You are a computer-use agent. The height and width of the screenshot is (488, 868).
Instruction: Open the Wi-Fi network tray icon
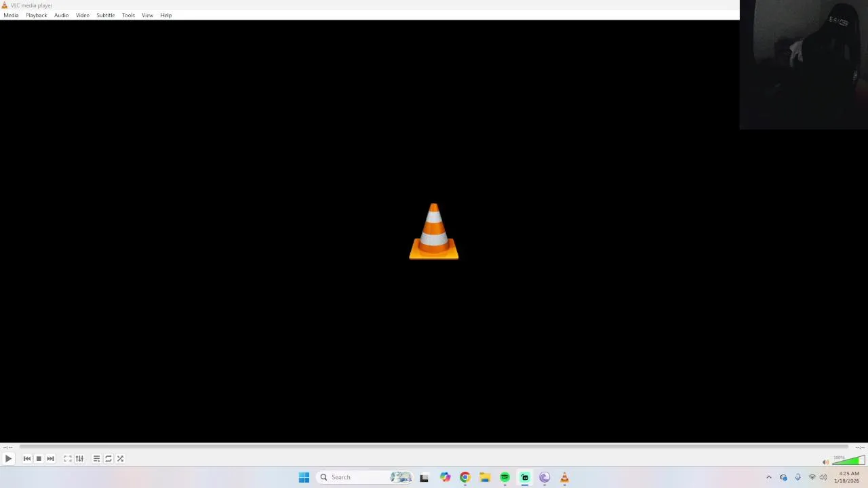(x=812, y=477)
